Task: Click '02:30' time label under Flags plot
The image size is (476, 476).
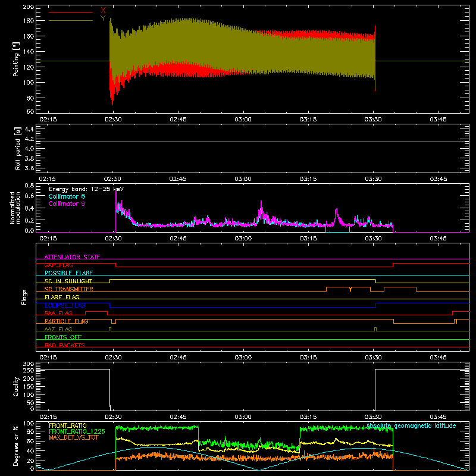Action: [x=113, y=358]
